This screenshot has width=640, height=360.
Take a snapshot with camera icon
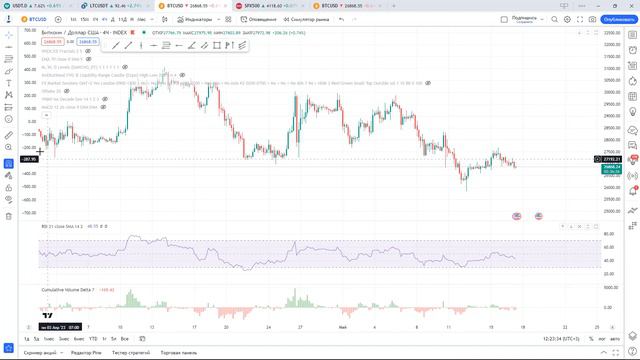pyautogui.click(x=592, y=19)
